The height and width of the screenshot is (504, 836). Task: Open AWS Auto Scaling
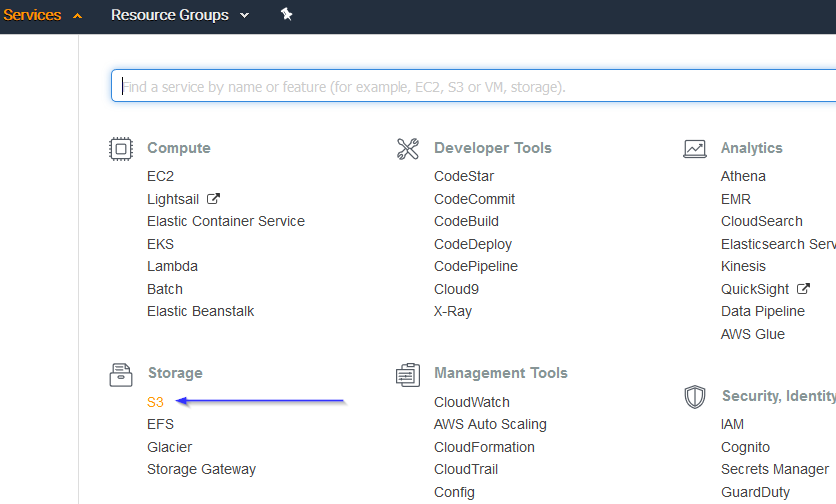pyautogui.click(x=491, y=425)
